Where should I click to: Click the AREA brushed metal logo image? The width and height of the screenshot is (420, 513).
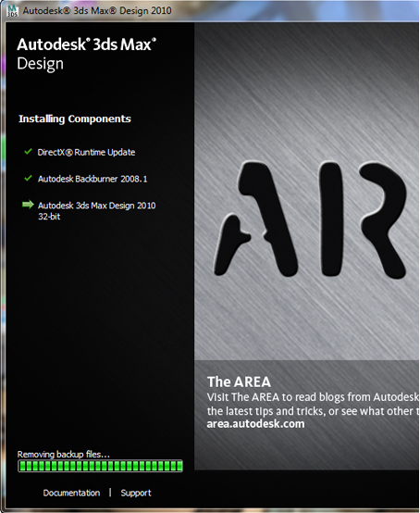(306, 192)
